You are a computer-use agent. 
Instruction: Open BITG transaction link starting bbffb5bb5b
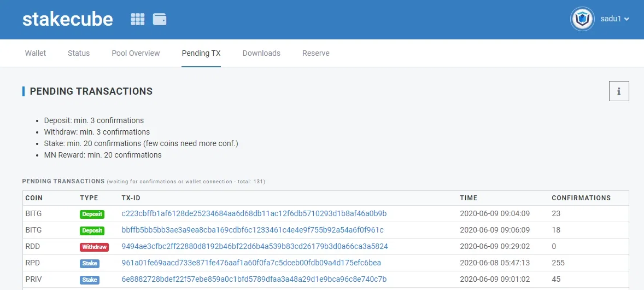pyautogui.click(x=253, y=230)
